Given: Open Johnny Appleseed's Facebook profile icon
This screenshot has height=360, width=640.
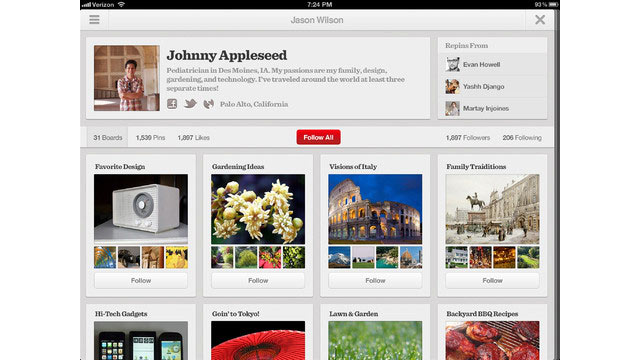Looking at the screenshot, I should tap(172, 104).
